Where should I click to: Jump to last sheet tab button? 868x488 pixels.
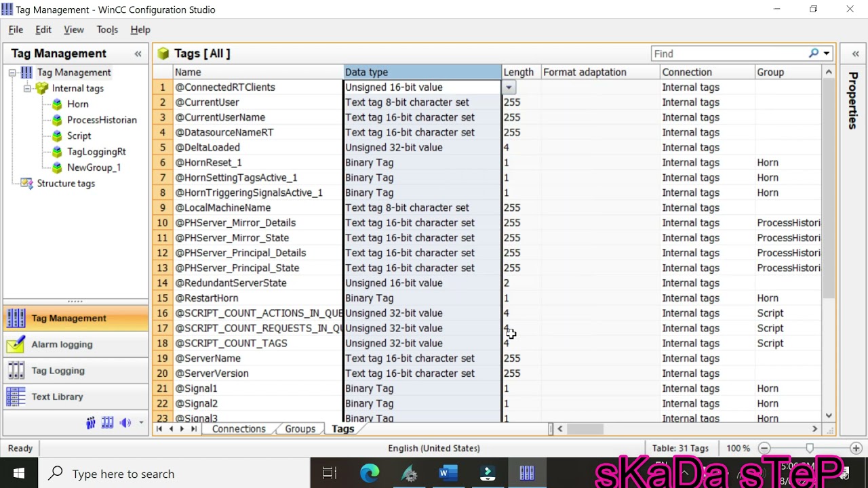(193, 429)
